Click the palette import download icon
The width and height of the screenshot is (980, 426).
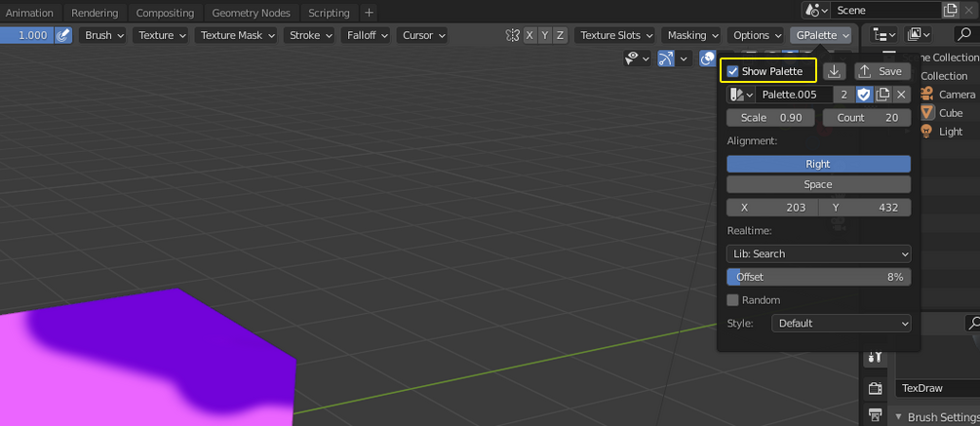point(834,71)
